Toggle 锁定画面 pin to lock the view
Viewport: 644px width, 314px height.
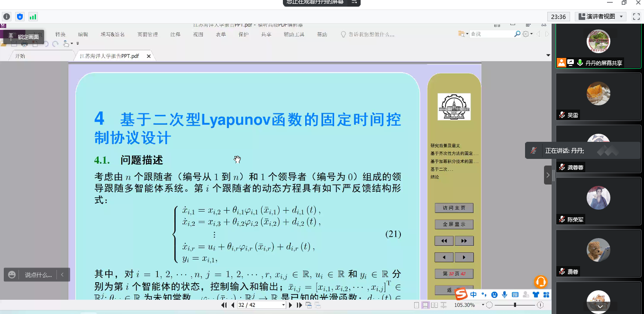[10, 37]
